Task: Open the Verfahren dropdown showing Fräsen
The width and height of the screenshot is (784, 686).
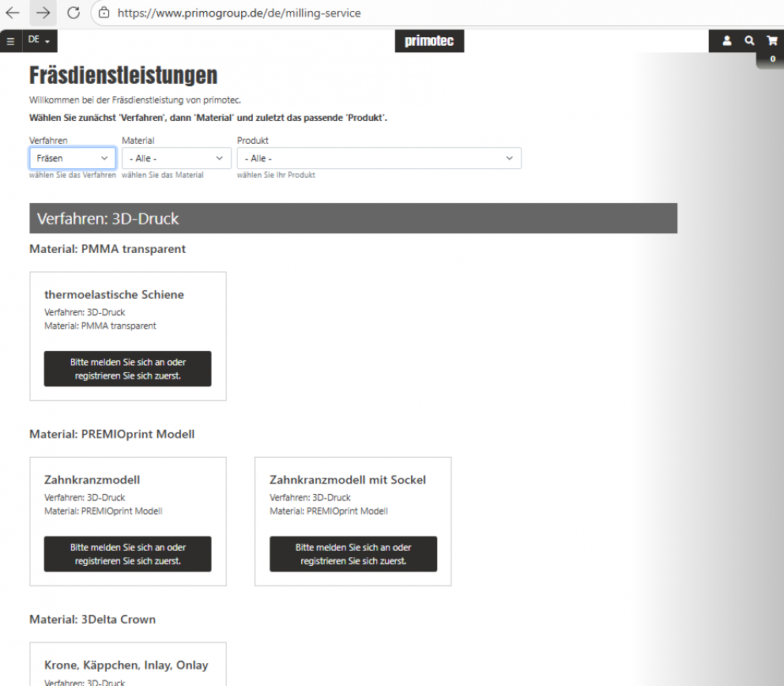Action: click(x=73, y=158)
